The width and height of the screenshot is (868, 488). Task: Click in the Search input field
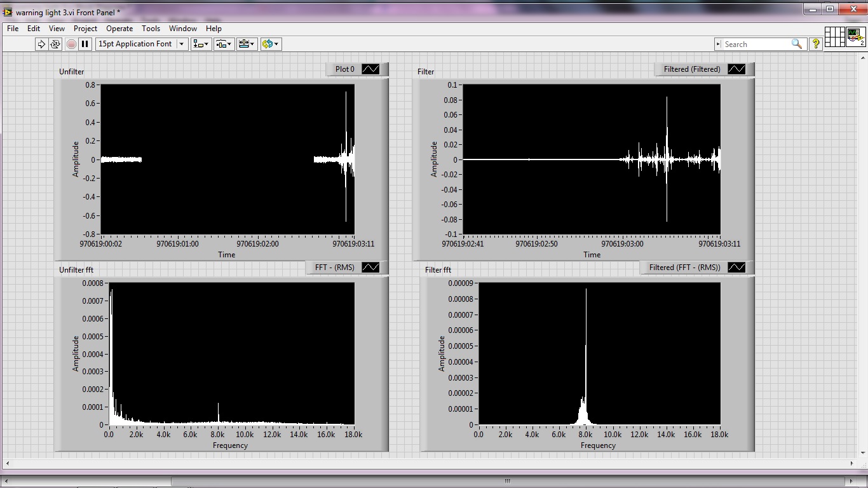[x=756, y=44]
